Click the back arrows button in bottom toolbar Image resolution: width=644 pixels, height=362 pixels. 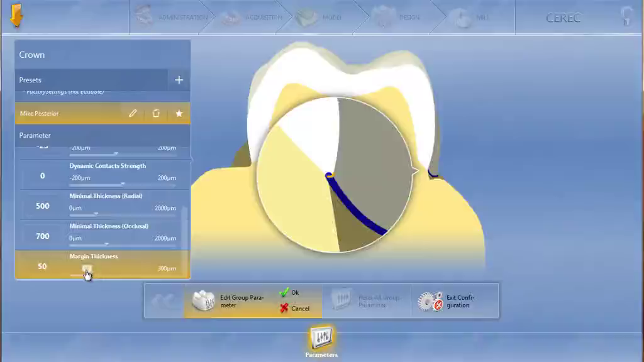(164, 301)
